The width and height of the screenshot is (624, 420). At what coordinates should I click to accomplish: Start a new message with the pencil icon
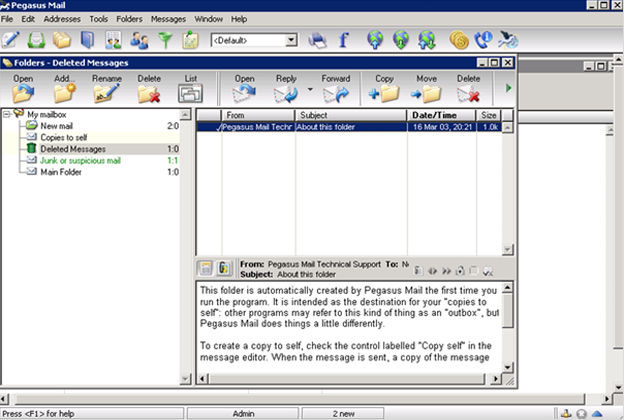point(10,40)
